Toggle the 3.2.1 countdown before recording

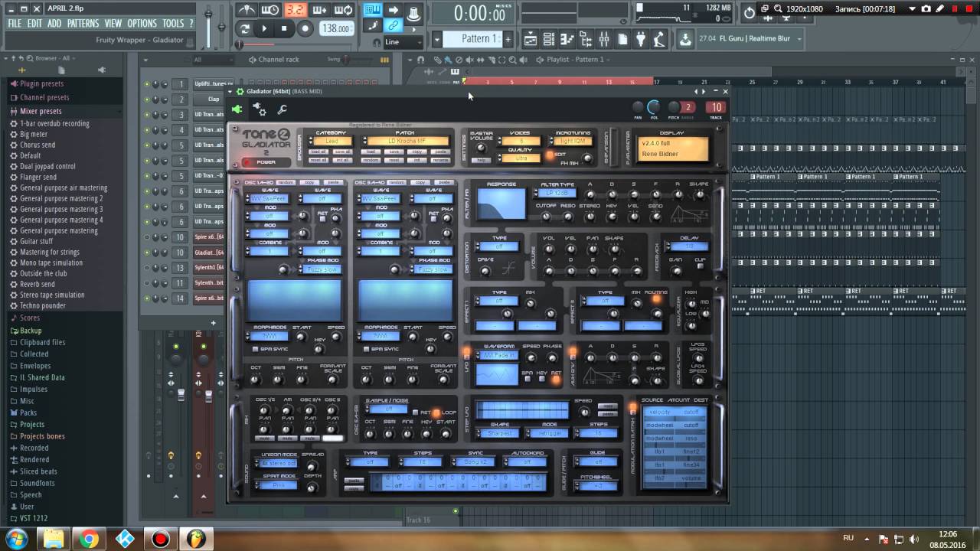click(295, 10)
